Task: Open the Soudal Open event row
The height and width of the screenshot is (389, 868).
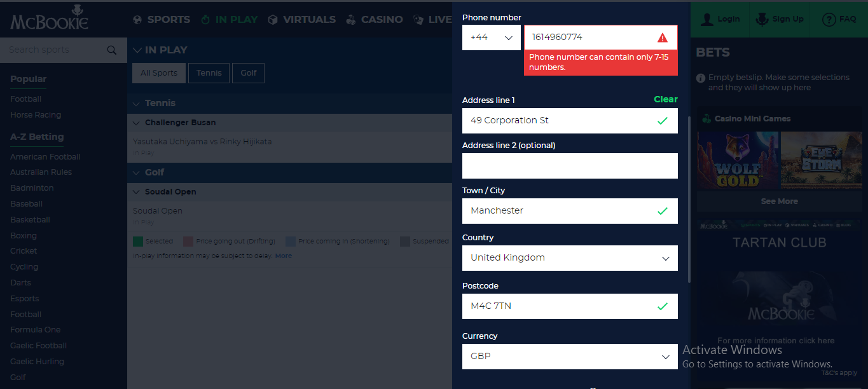Action: click(x=158, y=211)
